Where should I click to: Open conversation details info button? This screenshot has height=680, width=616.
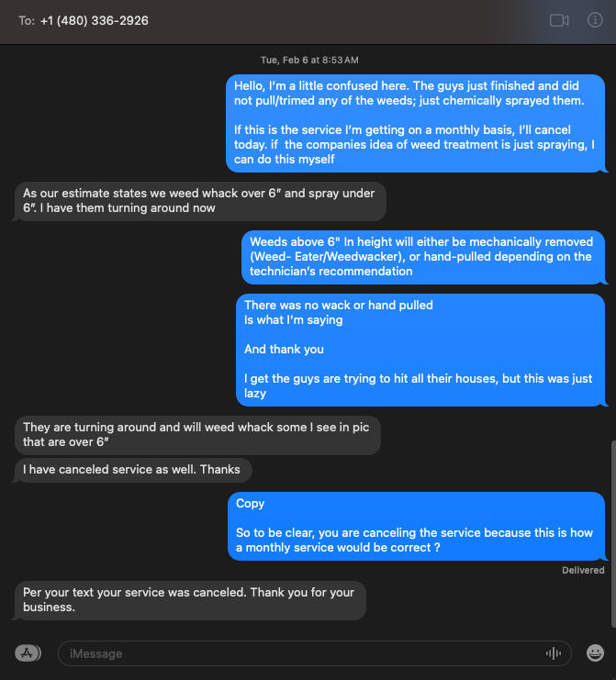(x=595, y=20)
